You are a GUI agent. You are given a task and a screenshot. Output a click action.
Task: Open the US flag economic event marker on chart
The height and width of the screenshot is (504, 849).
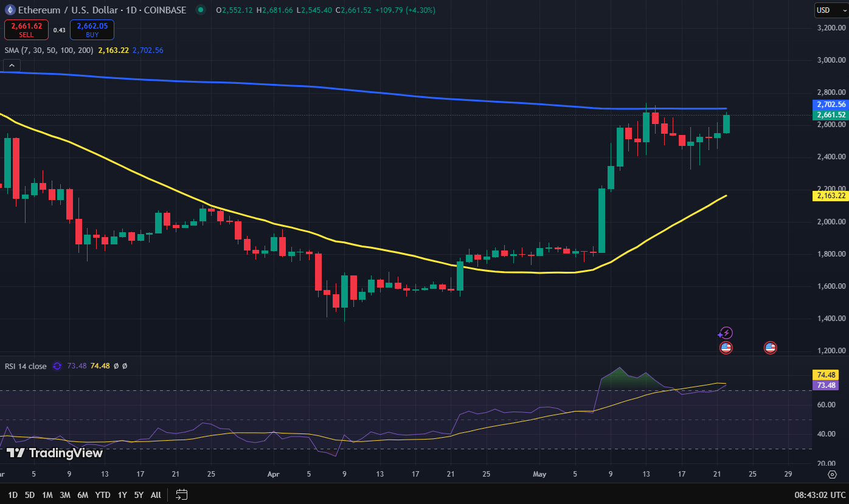click(726, 347)
